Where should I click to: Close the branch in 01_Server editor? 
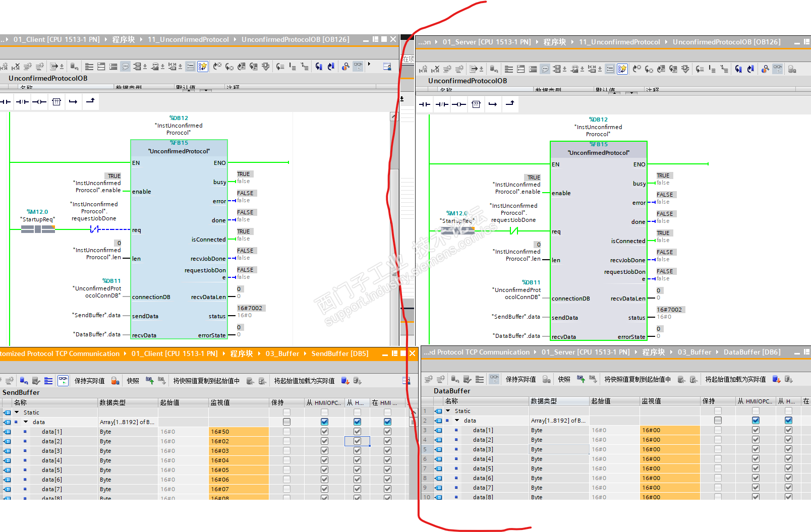click(510, 104)
